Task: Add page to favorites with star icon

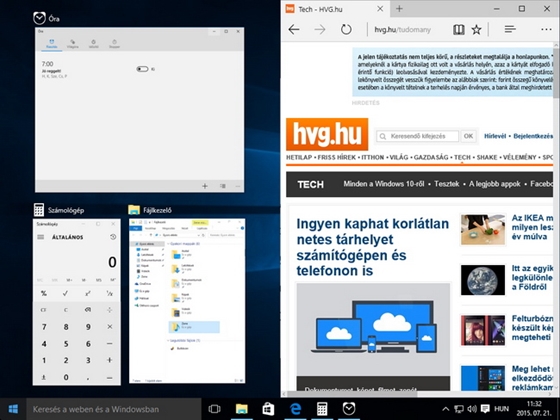Action: point(476,29)
